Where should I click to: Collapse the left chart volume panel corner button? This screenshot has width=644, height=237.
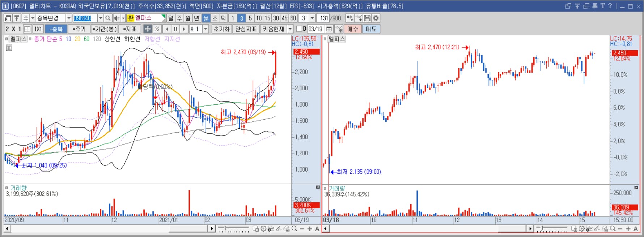[x=318, y=187]
